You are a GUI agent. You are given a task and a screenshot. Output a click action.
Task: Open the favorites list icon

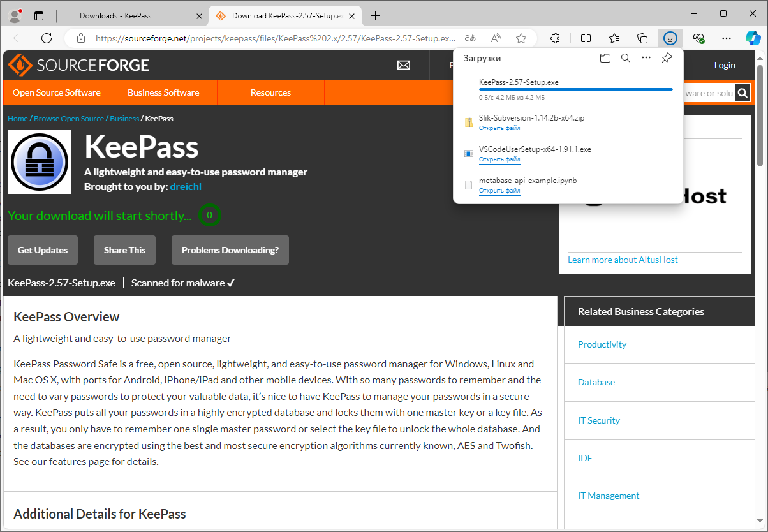(x=614, y=38)
